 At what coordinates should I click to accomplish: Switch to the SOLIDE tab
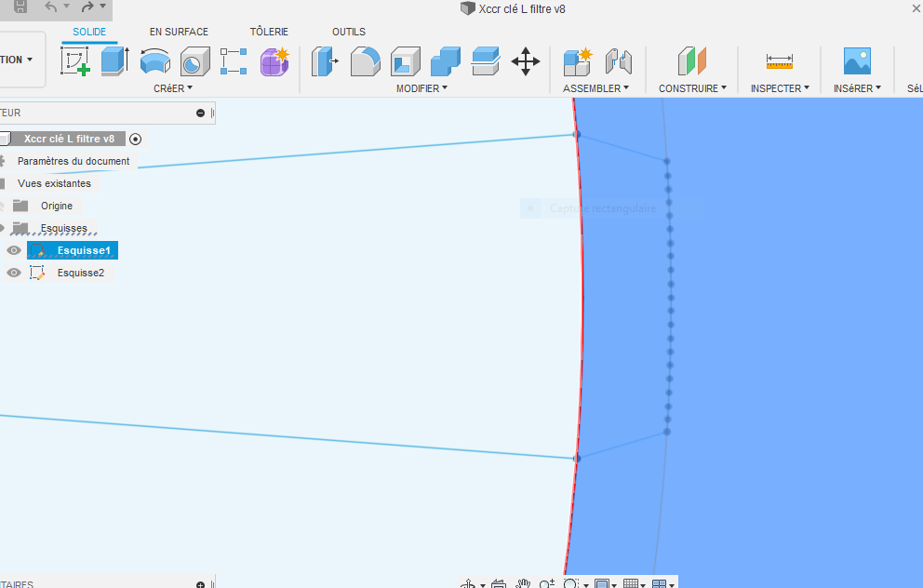click(x=89, y=32)
